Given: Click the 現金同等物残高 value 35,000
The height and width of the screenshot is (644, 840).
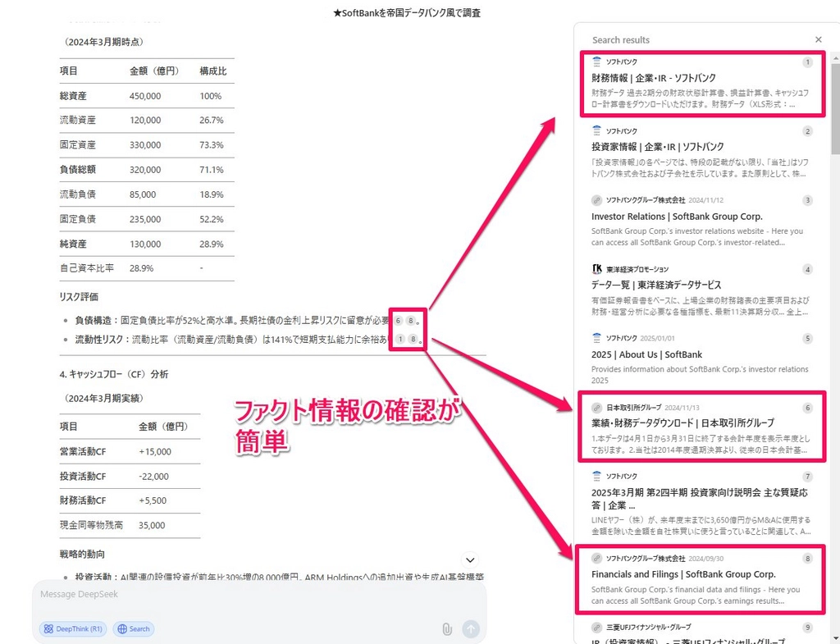Looking at the screenshot, I should (x=152, y=525).
